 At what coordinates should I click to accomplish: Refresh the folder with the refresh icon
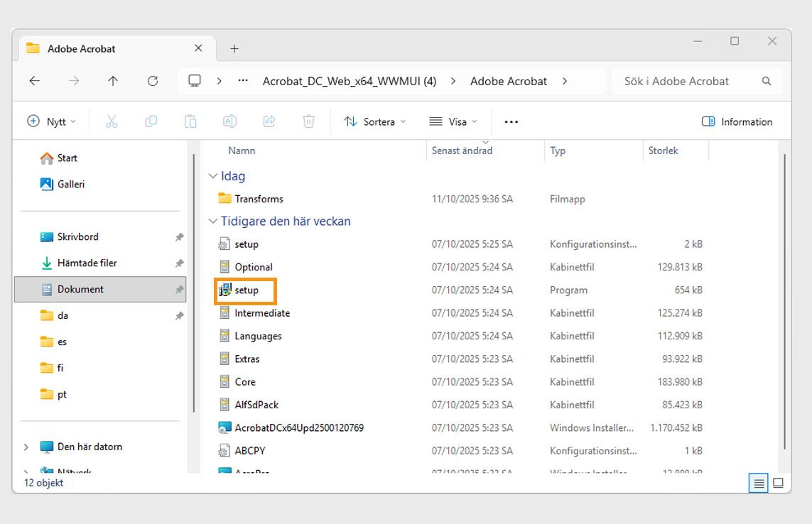coord(152,81)
